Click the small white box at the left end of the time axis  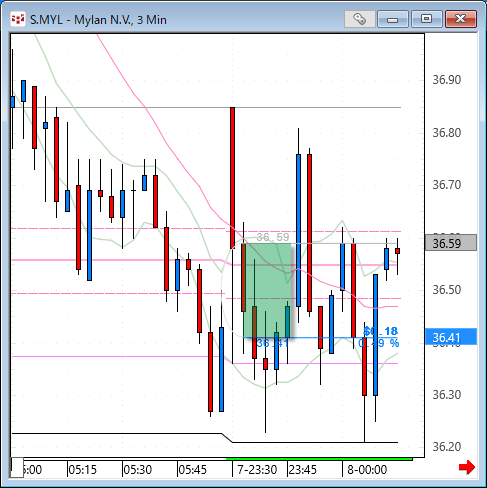17,468
